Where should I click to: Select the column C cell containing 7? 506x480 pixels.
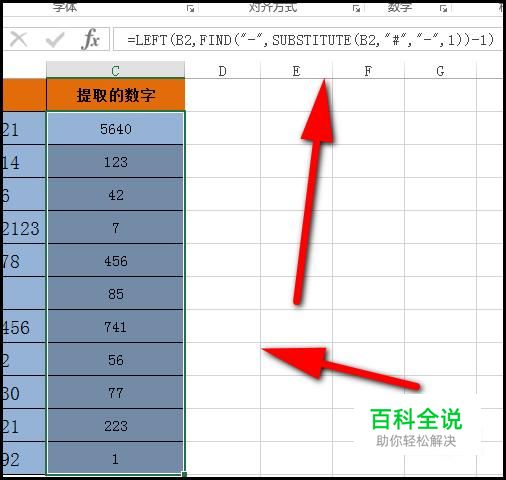pyautogui.click(x=115, y=227)
